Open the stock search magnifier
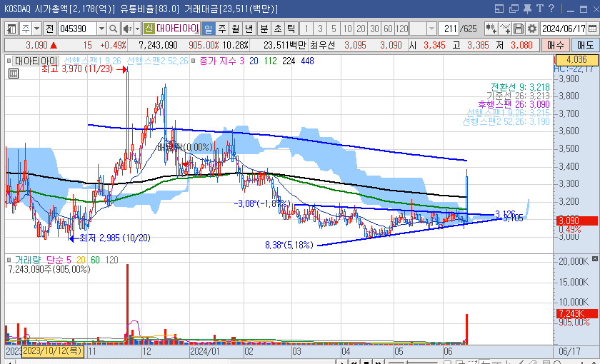The width and height of the screenshot is (600, 364). (x=114, y=29)
